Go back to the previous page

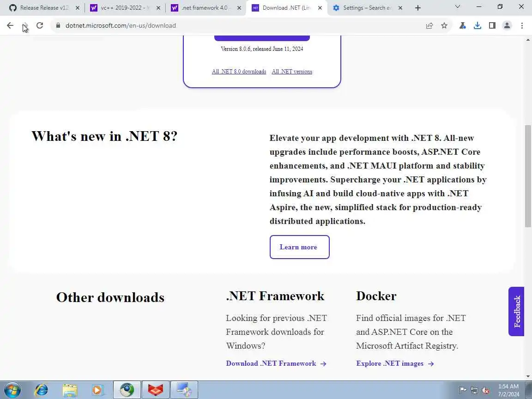(x=10, y=25)
